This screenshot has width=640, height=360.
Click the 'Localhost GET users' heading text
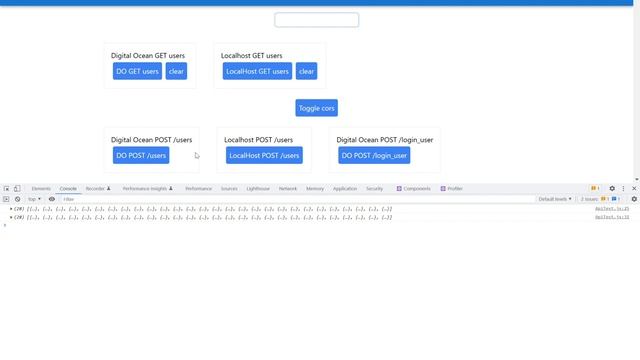[251, 56]
